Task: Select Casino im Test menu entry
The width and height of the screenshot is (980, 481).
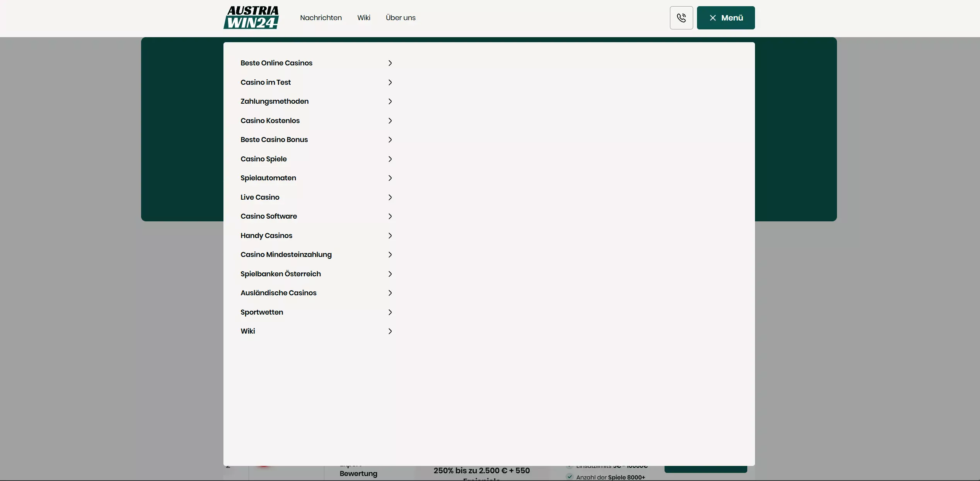Action: 266,82
